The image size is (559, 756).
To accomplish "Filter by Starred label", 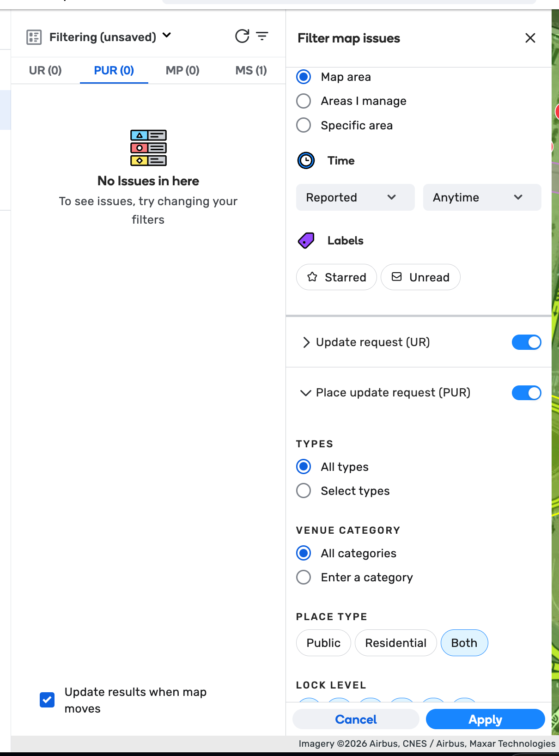I will pos(336,277).
